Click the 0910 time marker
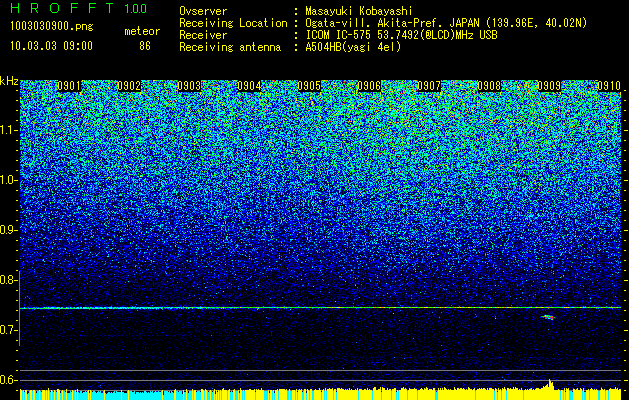The width and height of the screenshot is (629, 400). (609, 86)
